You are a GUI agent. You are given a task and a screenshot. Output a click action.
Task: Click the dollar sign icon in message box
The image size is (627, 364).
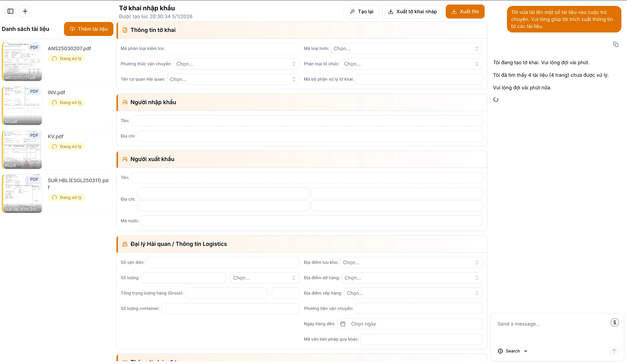click(615, 323)
